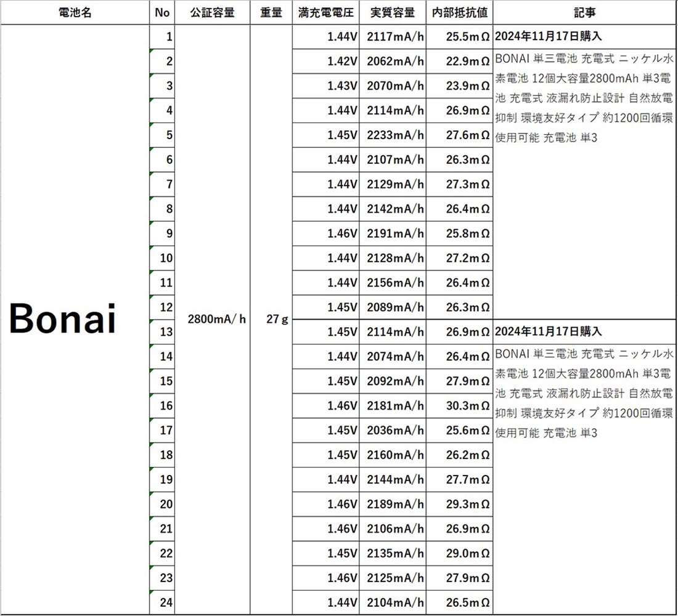Select the 2800mA/h rated capacity cell

(x=212, y=320)
